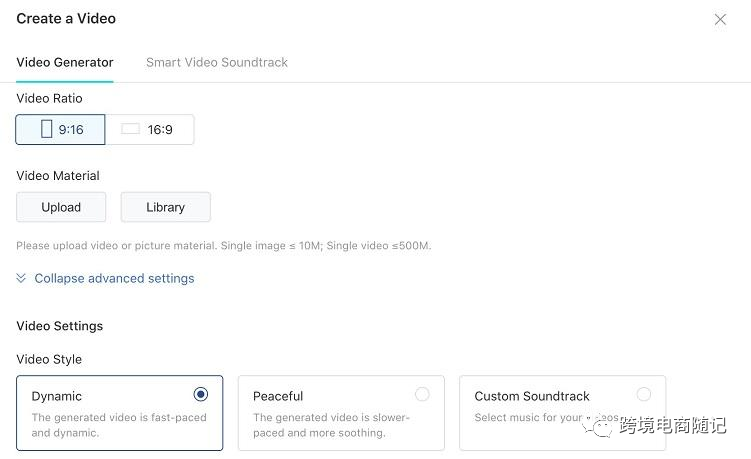Select the Dynamic radio button

coord(201,394)
